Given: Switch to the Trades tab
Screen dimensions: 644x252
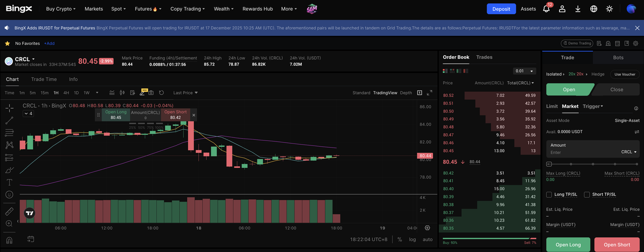Looking at the screenshot, I should [x=484, y=57].
